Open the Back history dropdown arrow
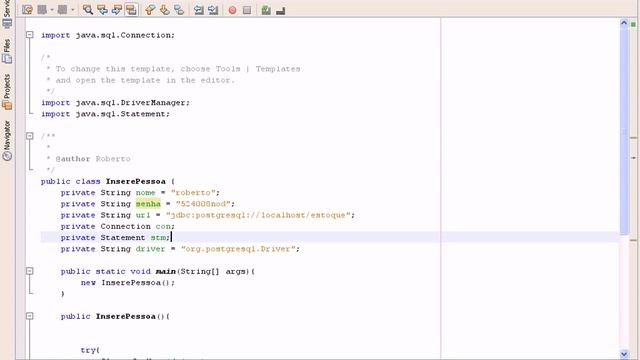 [52, 10]
